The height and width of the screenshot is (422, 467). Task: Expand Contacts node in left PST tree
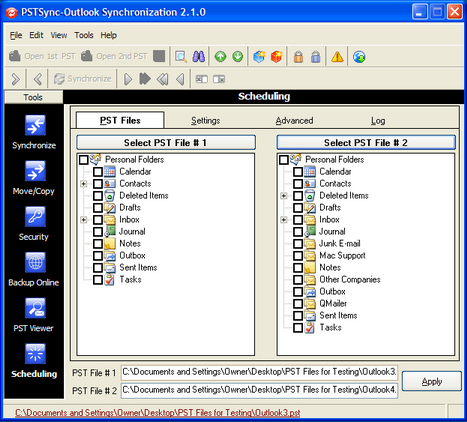[84, 184]
